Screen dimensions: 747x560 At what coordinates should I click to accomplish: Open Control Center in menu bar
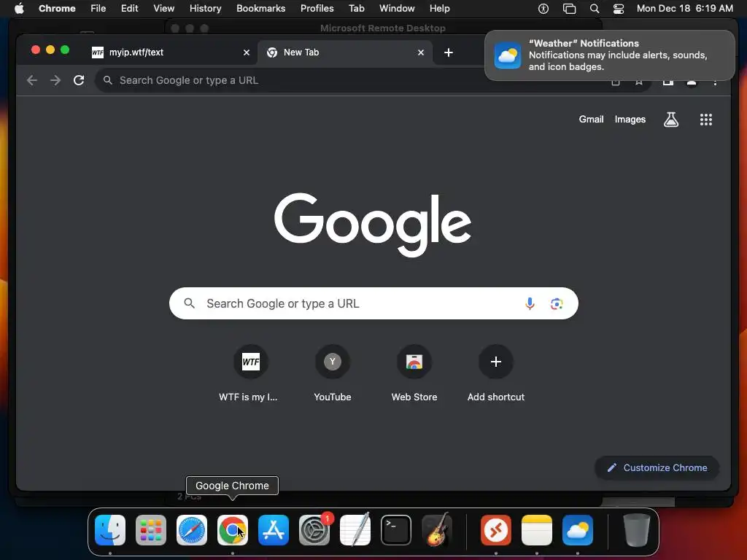click(x=619, y=8)
